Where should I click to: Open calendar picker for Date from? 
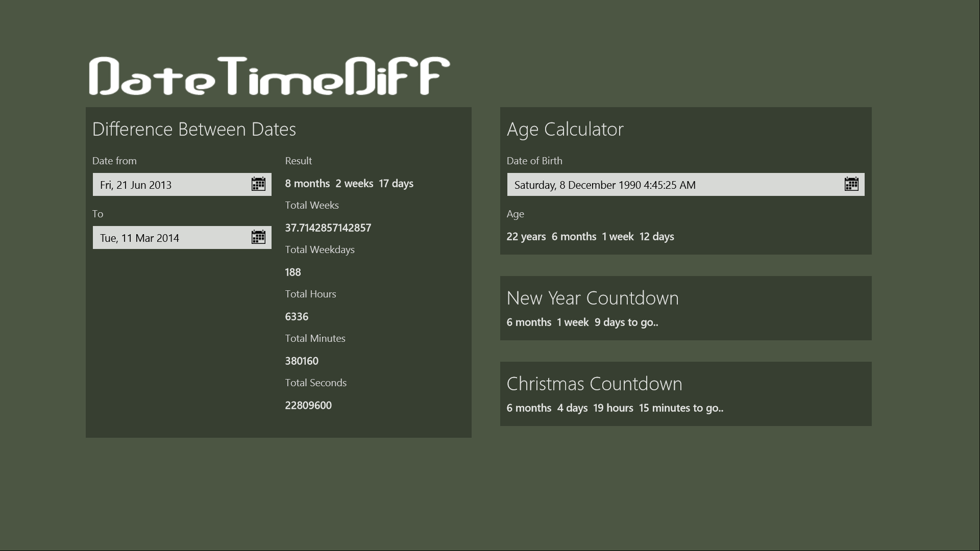[258, 184]
